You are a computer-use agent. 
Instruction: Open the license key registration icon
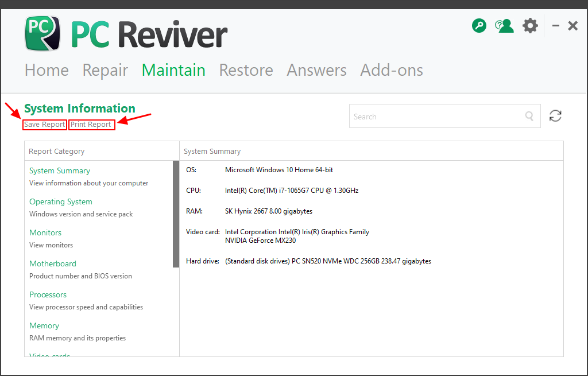tap(479, 26)
